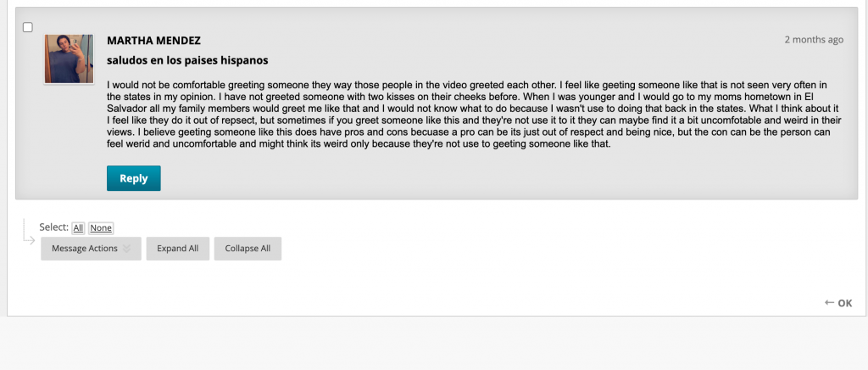The height and width of the screenshot is (370, 868).
Task: Click the left arrow icon beside OK
Action: click(829, 302)
